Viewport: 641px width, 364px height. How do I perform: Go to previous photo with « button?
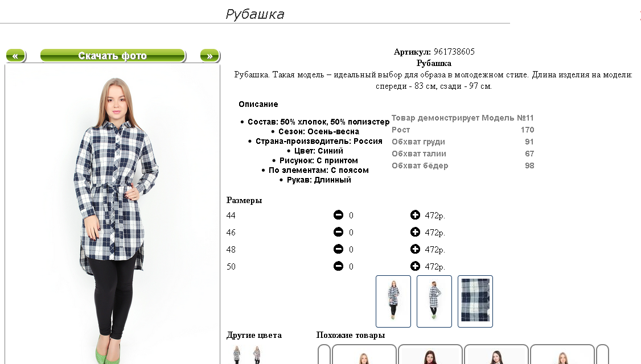pyautogui.click(x=16, y=56)
